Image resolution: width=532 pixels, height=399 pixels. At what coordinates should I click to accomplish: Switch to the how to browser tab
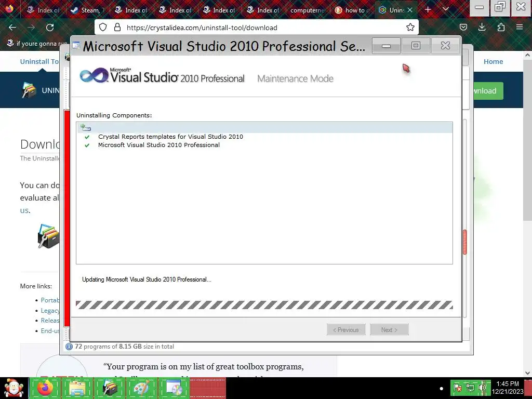[352, 10]
